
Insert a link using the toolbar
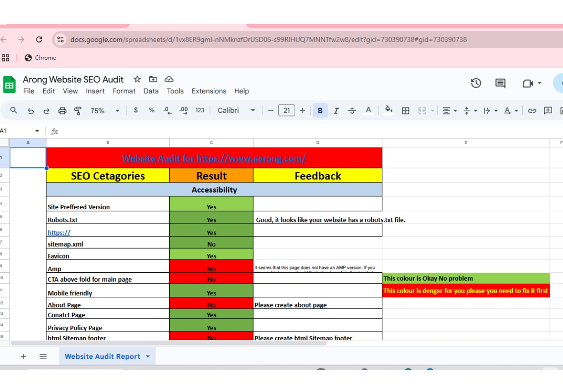point(532,110)
